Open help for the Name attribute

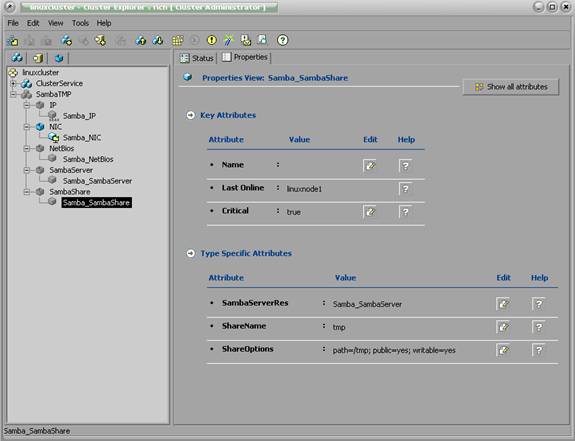coord(405,166)
